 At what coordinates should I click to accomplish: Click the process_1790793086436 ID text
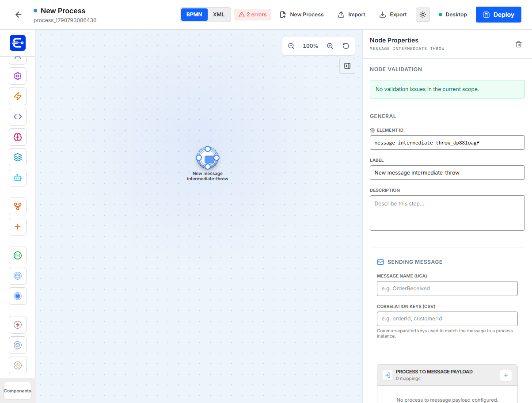(x=65, y=20)
